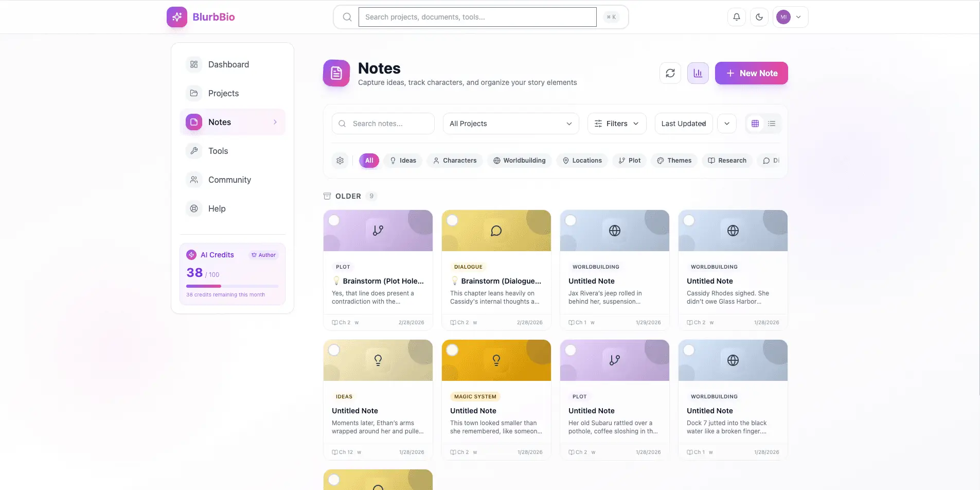
Task: Open notifications bell
Action: (x=736, y=17)
